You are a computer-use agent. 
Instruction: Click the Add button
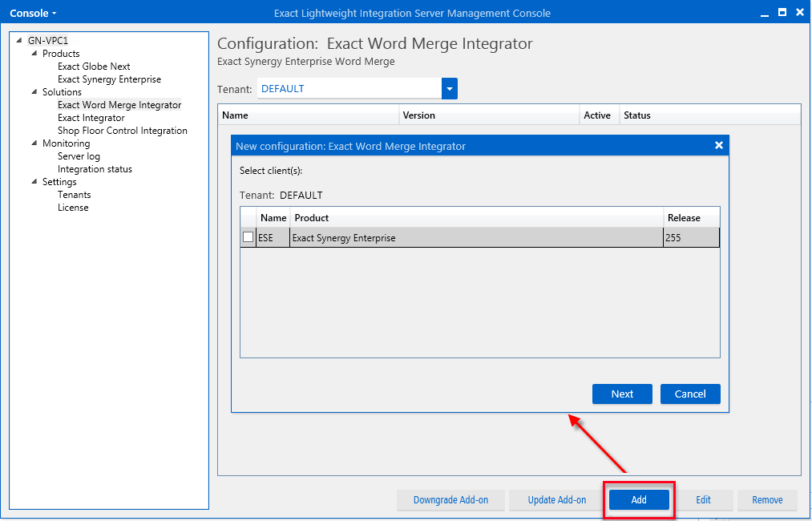tap(639, 500)
